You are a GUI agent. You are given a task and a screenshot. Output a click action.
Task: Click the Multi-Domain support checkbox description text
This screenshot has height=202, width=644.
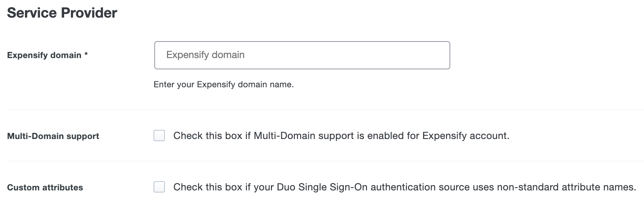click(341, 136)
